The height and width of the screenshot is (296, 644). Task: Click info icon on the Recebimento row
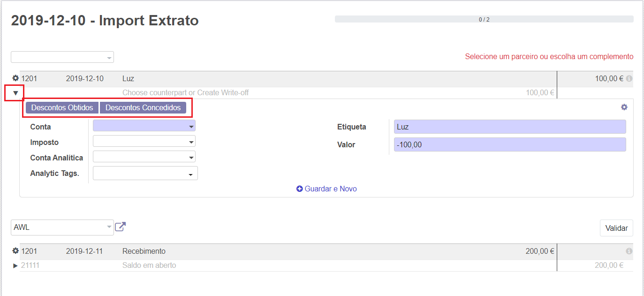629,251
